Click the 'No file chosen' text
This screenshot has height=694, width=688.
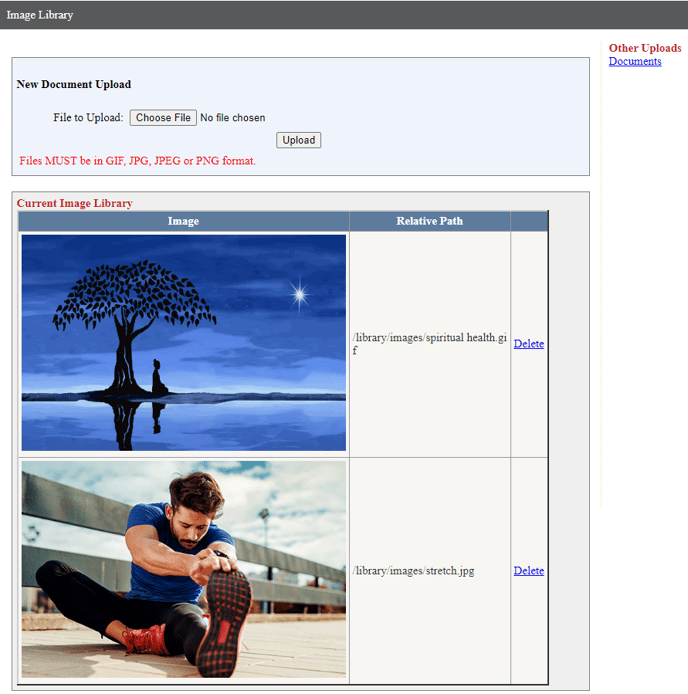233,118
